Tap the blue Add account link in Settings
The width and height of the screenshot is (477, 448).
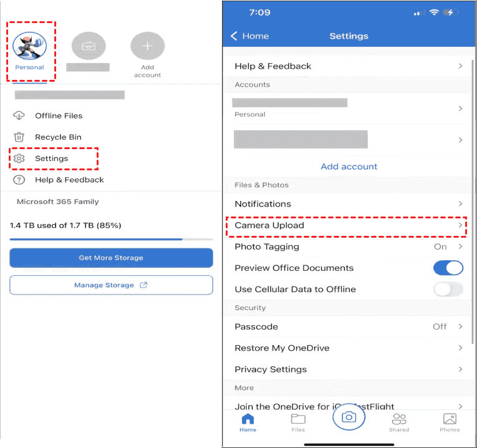click(349, 167)
